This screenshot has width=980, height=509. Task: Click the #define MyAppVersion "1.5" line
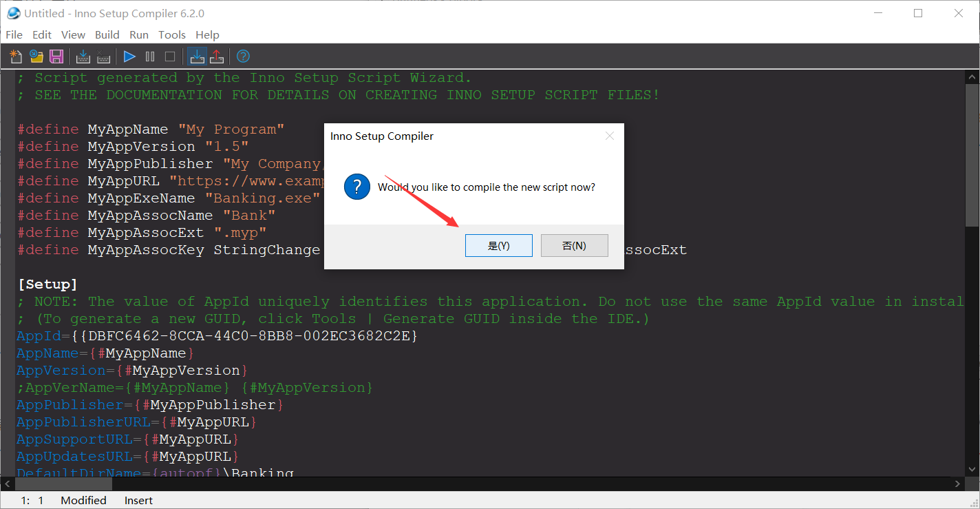[133, 147]
